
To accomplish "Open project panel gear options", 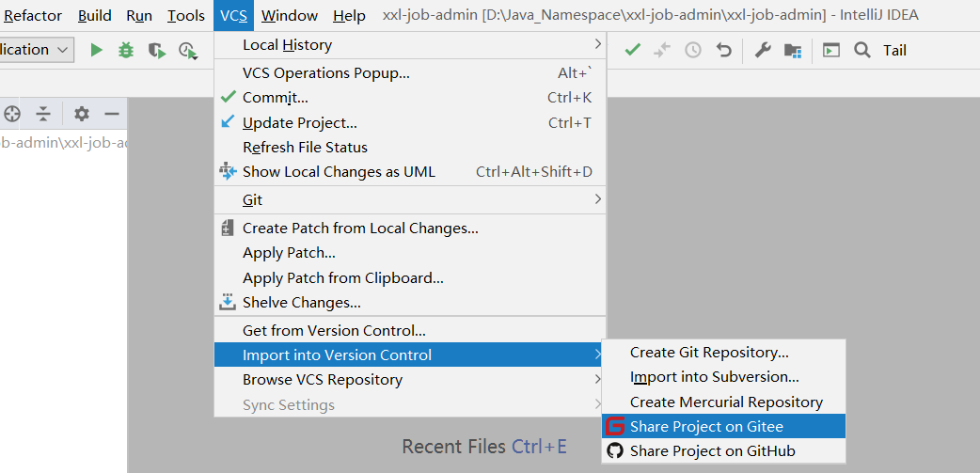I will pos(82,114).
